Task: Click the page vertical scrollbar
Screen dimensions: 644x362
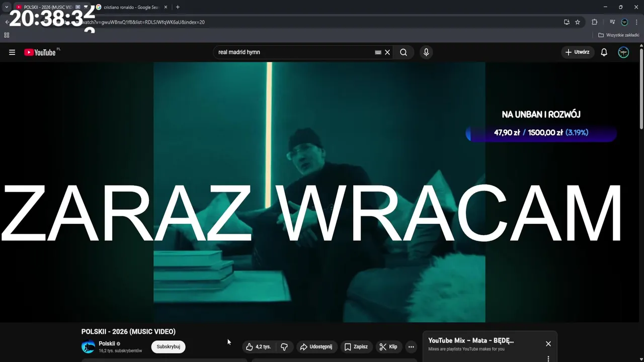Action: (641, 88)
